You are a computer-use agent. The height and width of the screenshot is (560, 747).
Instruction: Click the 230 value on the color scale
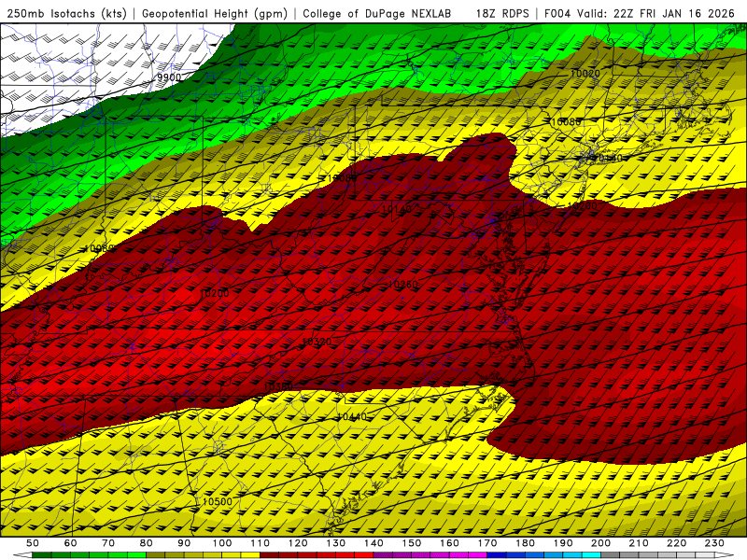click(x=714, y=543)
